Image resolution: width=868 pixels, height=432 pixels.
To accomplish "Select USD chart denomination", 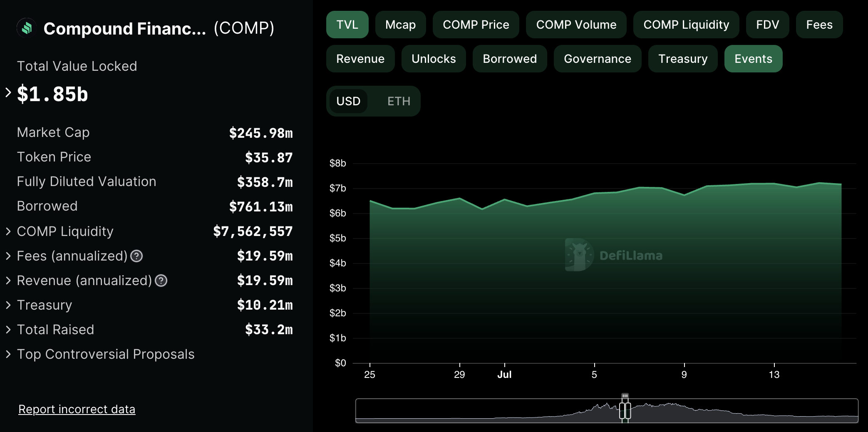I will pyautogui.click(x=348, y=101).
